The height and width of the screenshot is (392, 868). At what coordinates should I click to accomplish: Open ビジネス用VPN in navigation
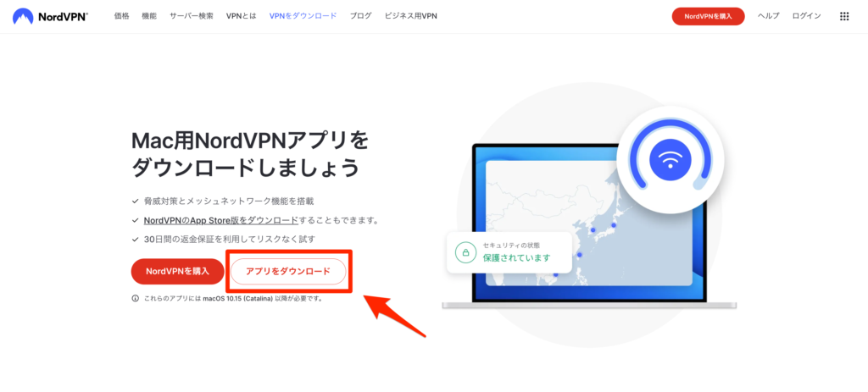point(411,16)
